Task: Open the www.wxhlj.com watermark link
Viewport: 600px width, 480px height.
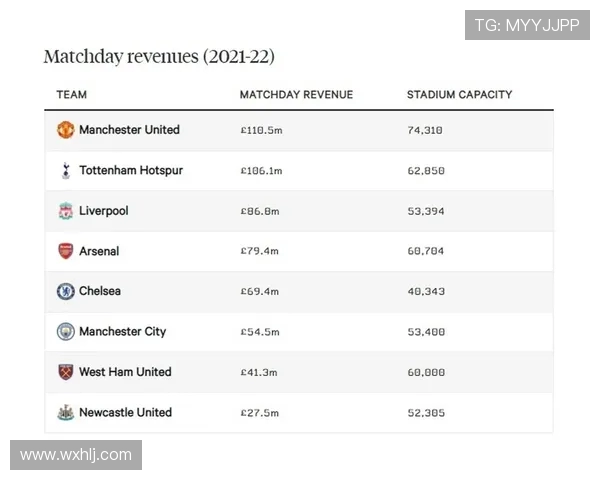Action: click(76, 455)
